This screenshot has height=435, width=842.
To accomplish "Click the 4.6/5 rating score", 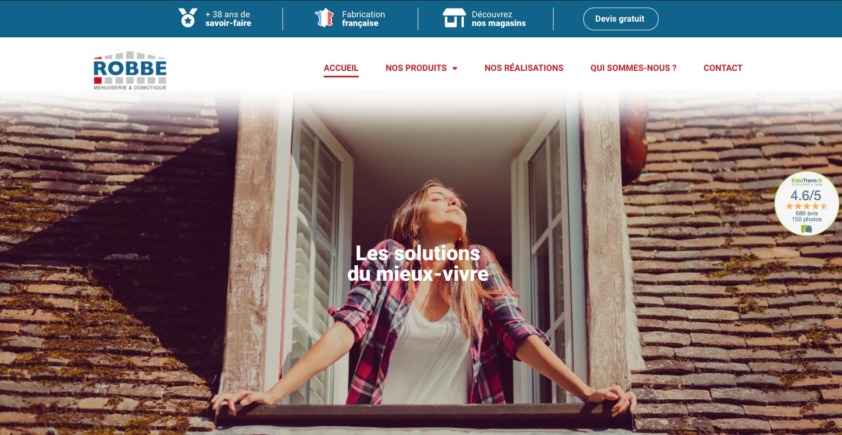I will pyautogui.click(x=805, y=195).
